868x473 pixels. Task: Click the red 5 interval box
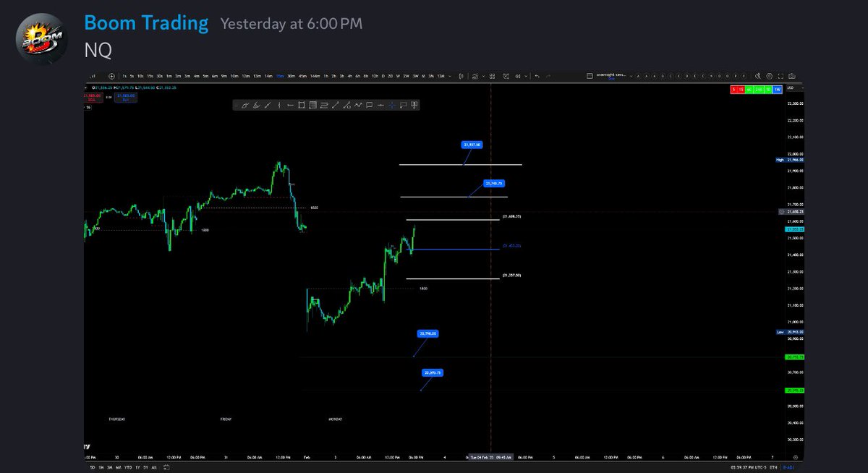733,89
